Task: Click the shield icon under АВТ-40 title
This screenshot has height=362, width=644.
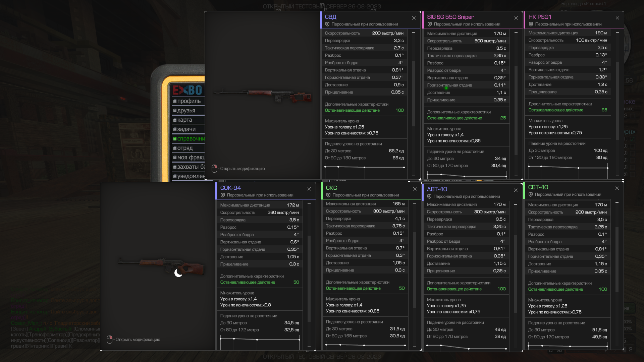Action: click(x=429, y=196)
